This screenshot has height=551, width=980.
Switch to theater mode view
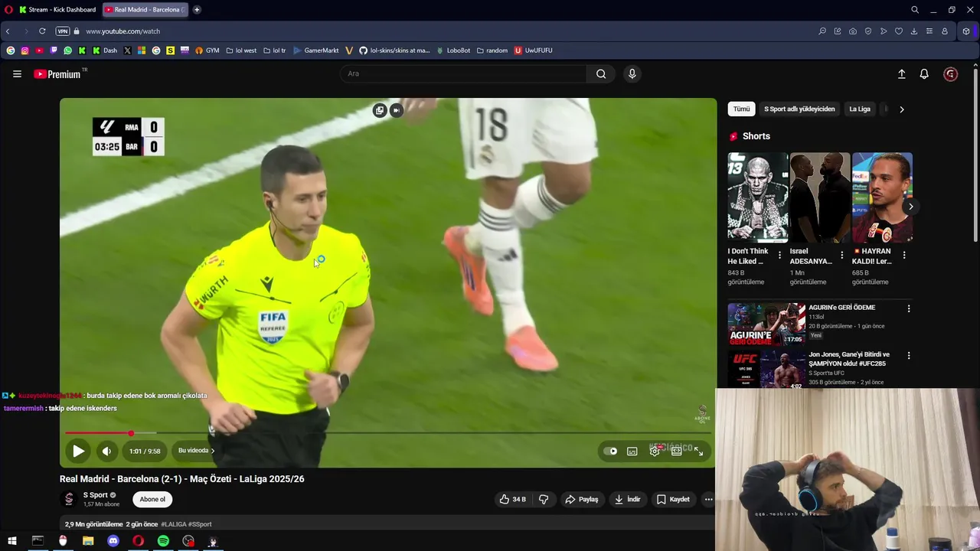coord(677,452)
